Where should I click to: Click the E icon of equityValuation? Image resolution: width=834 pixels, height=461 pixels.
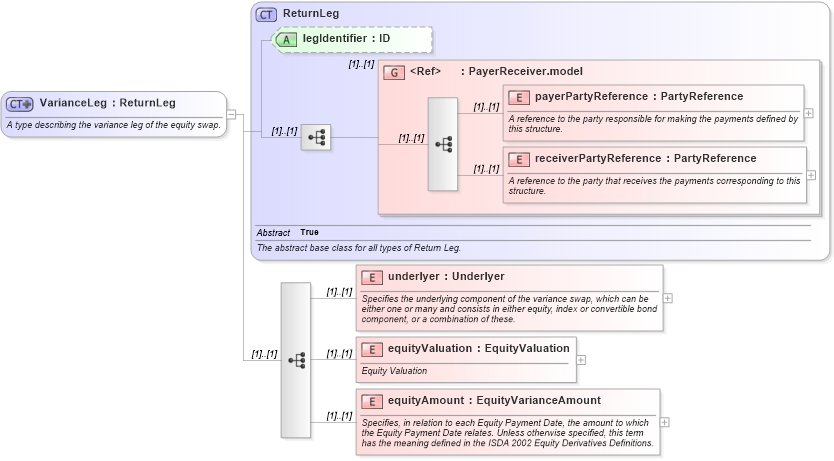372,349
